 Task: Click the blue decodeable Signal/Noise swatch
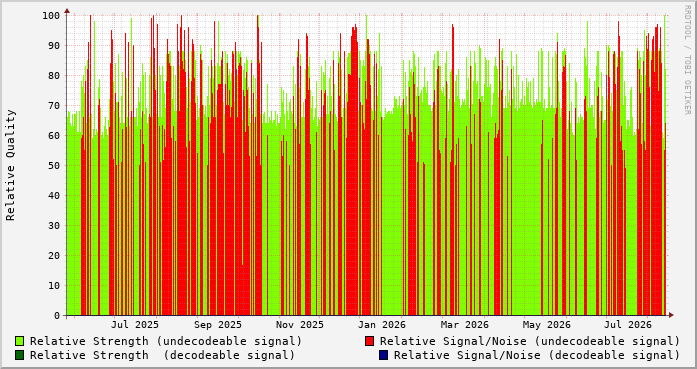click(x=384, y=355)
